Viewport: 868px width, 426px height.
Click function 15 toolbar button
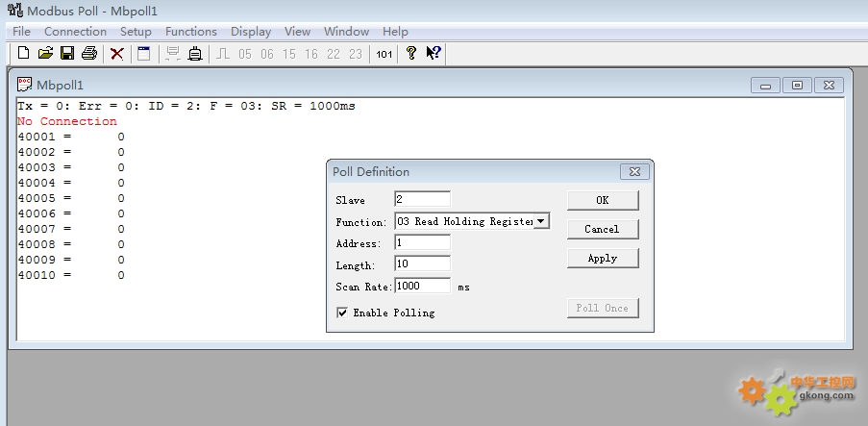coord(289,54)
